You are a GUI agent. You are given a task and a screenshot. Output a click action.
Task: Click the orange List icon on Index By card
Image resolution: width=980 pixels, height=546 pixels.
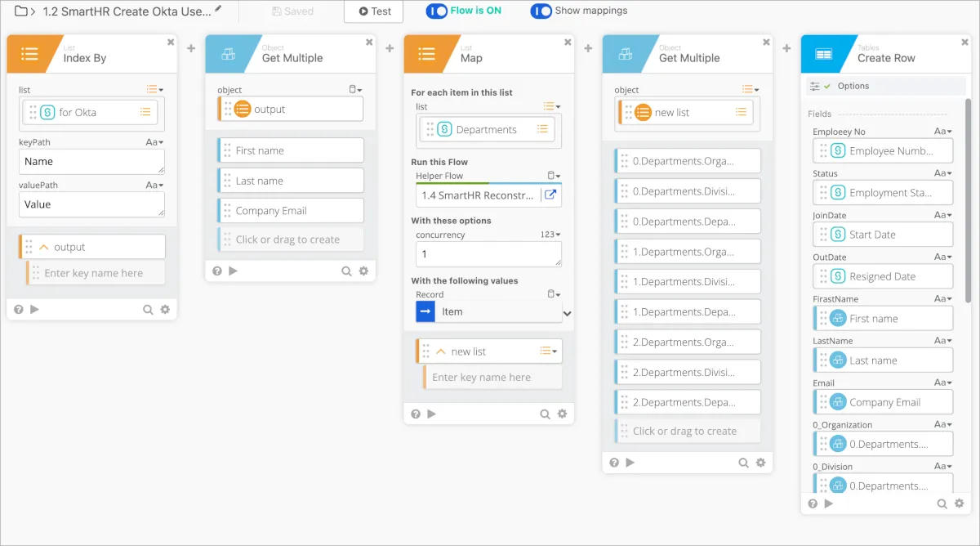click(29, 54)
